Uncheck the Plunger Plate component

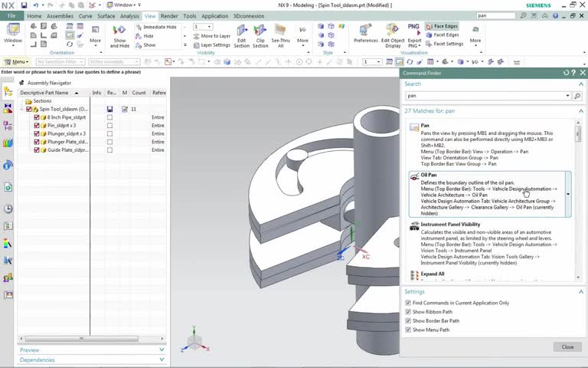(37, 142)
